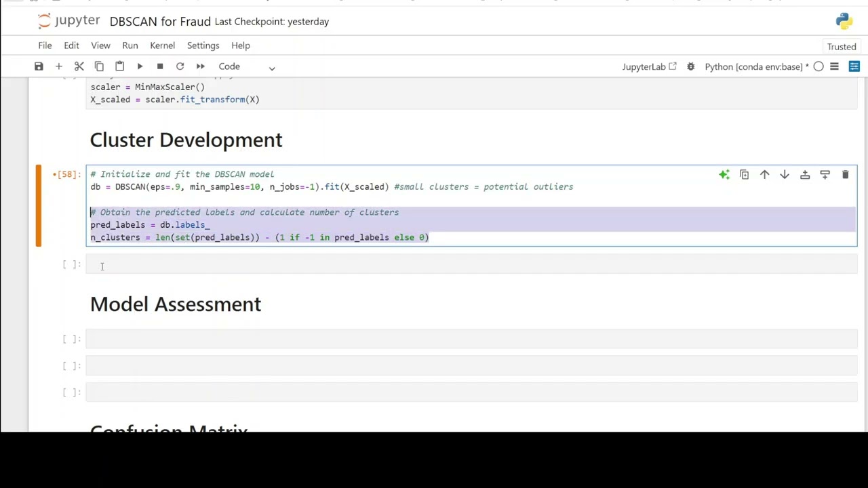Click the empty cell below Model Assessment

click(471, 339)
